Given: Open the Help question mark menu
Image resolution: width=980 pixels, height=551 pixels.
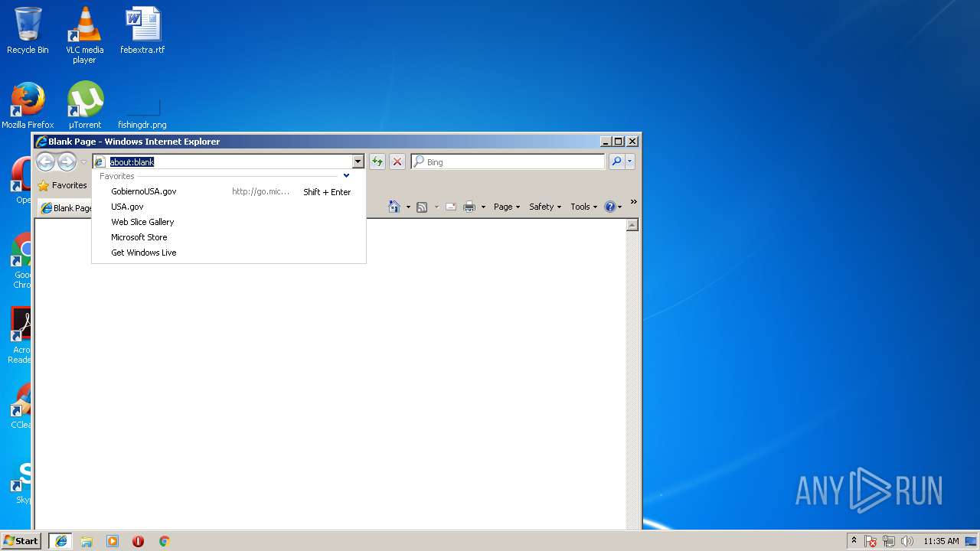Looking at the screenshot, I should (x=612, y=207).
